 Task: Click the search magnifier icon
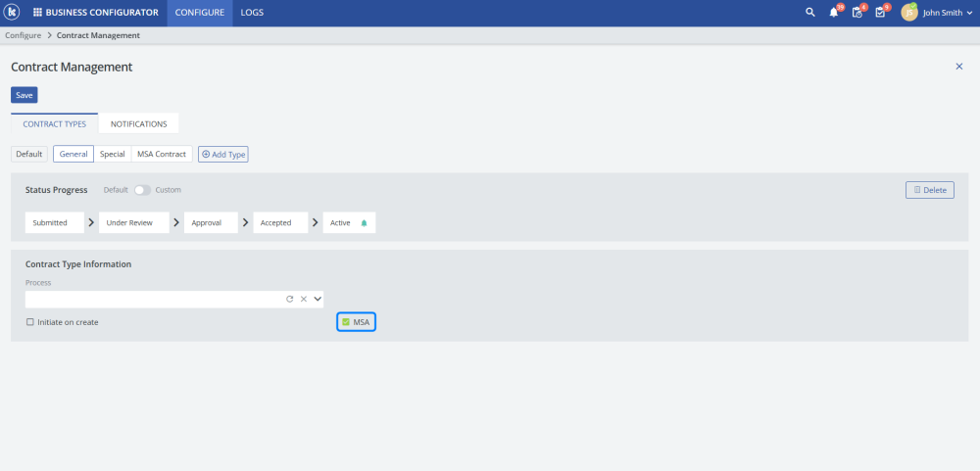click(810, 13)
